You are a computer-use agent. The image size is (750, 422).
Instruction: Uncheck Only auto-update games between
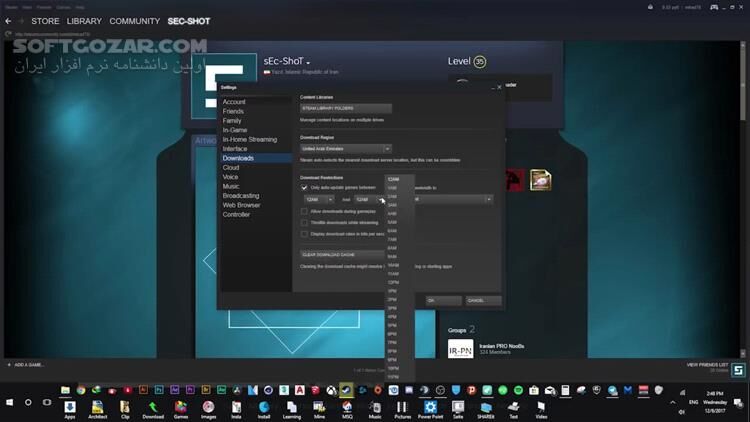tap(305, 187)
